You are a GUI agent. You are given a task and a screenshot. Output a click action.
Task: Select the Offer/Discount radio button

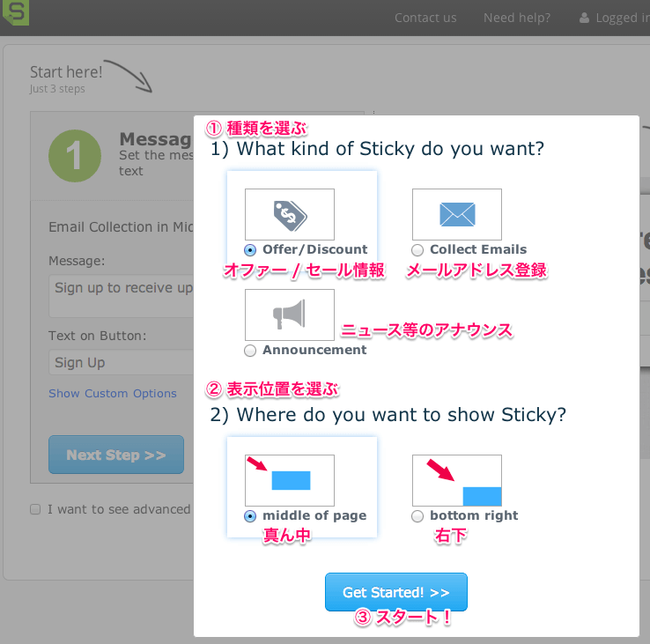250,250
